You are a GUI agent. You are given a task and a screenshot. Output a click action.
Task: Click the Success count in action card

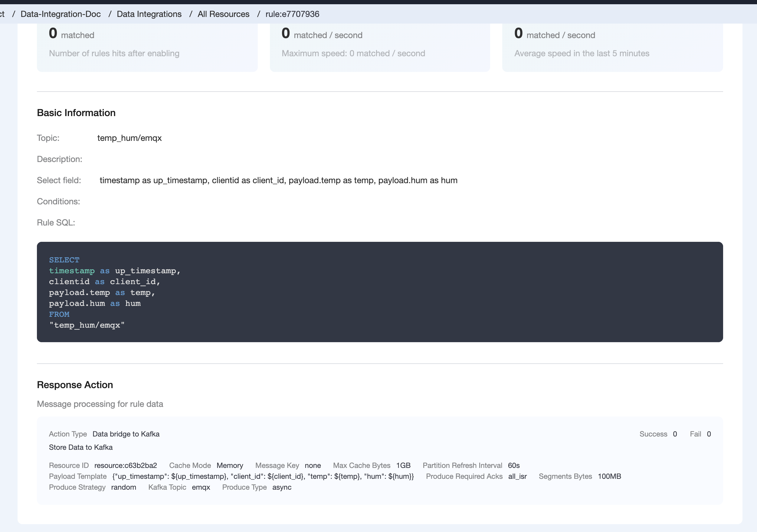(x=675, y=434)
